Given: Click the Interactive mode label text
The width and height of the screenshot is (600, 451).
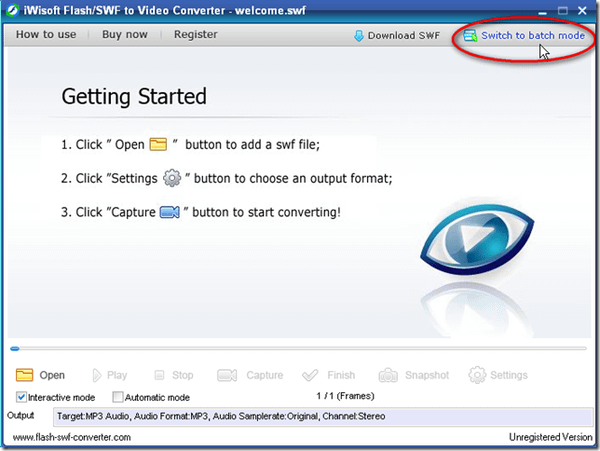Looking at the screenshot, I should coord(62,397).
